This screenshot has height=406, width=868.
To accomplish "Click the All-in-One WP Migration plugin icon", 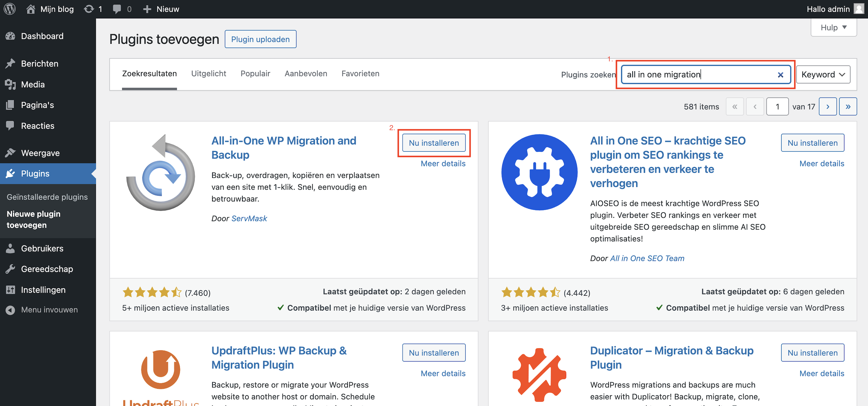I will (161, 172).
